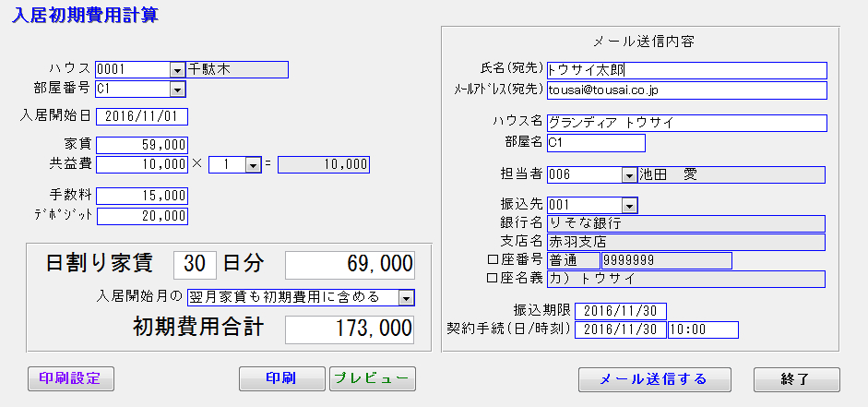The width and height of the screenshot is (868, 407).
Task: Click the メールアドレス(宛先) field
Action: 685,90
